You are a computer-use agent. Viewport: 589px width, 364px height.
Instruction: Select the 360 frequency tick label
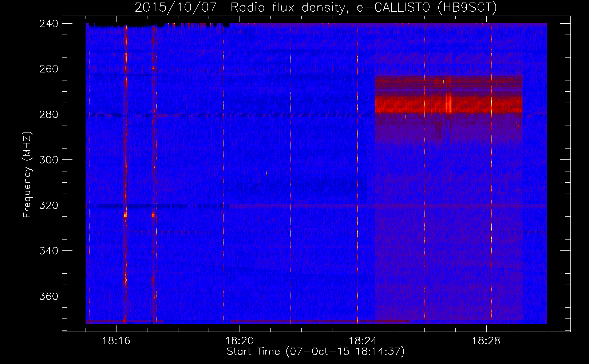[x=49, y=296]
